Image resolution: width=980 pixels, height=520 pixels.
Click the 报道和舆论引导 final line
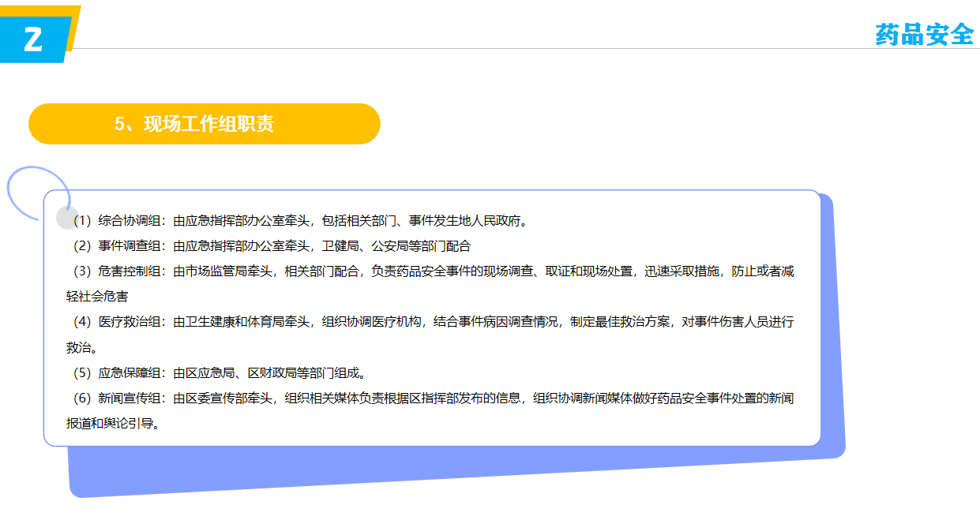click(114, 423)
